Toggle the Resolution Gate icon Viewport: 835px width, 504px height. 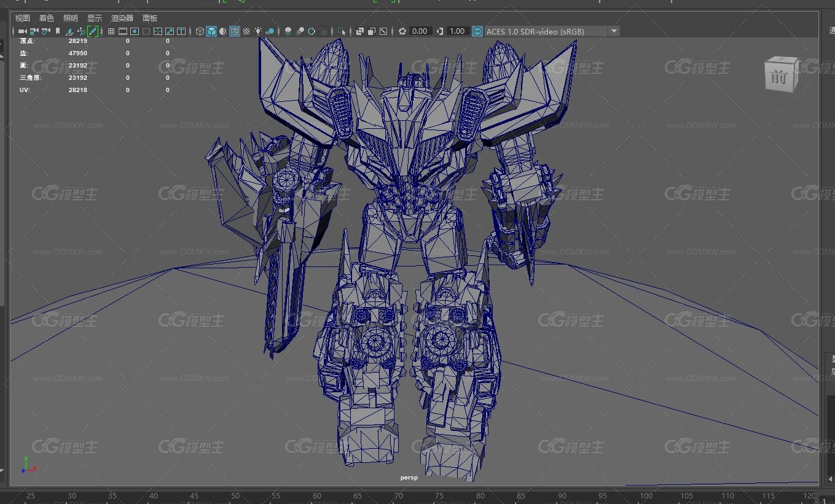pyautogui.click(x=134, y=31)
